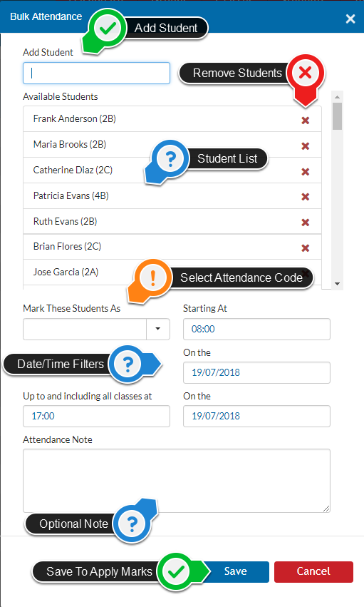Save the bulk attendance marks
Viewport: 364px width, 607px height.
click(x=236, y=571)
